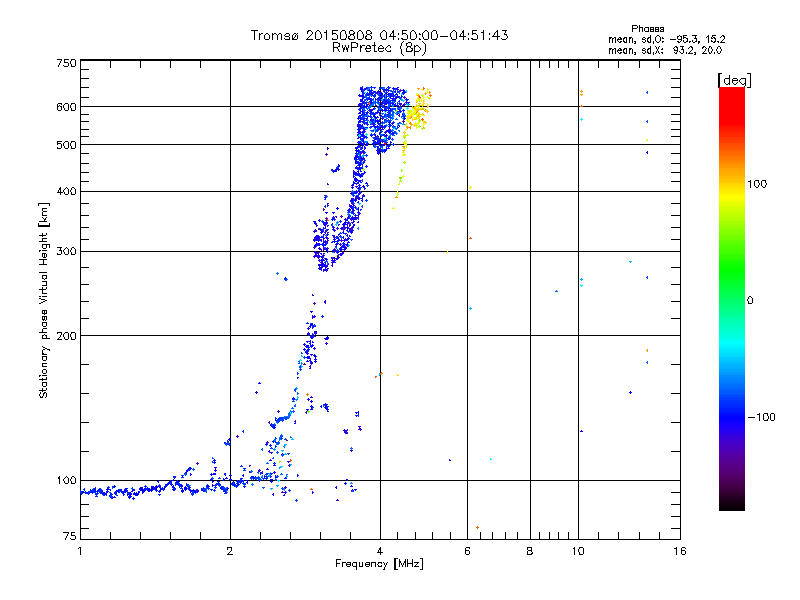Click the x-axis tick label '8'
Screen dimensions: 800x600
pyautogui.click(x=530, y=551)
